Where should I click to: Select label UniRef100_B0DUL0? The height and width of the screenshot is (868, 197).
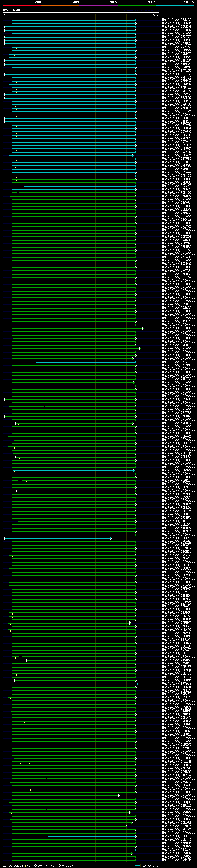177,423
